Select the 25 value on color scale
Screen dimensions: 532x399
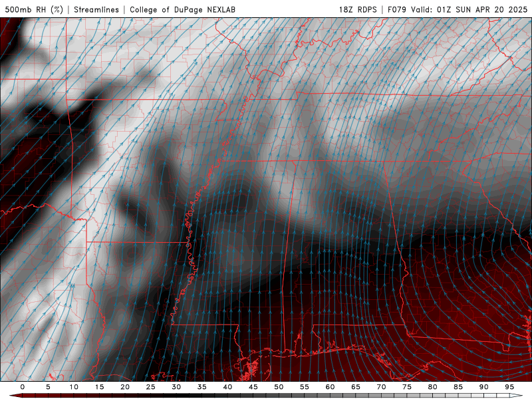click(151, 387)
